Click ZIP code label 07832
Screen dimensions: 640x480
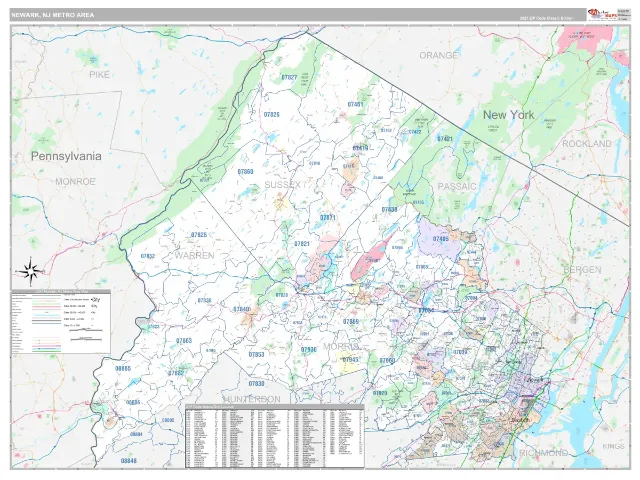point(147,256)
